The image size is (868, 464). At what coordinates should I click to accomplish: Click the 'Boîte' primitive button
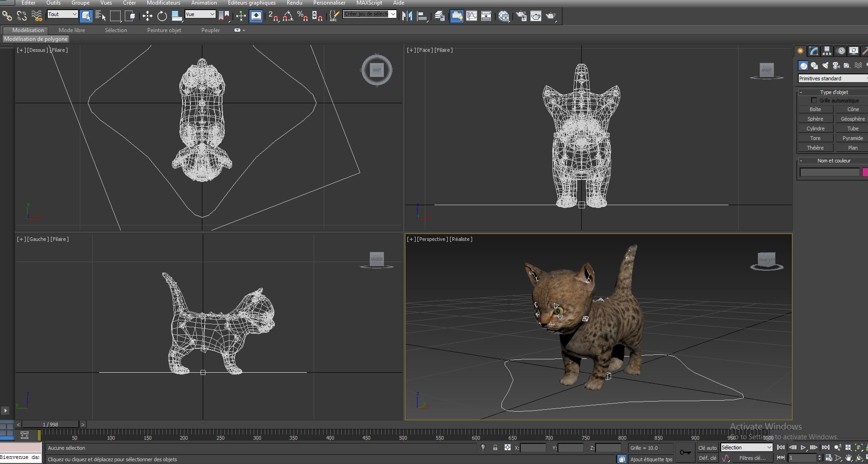[815, 109]
